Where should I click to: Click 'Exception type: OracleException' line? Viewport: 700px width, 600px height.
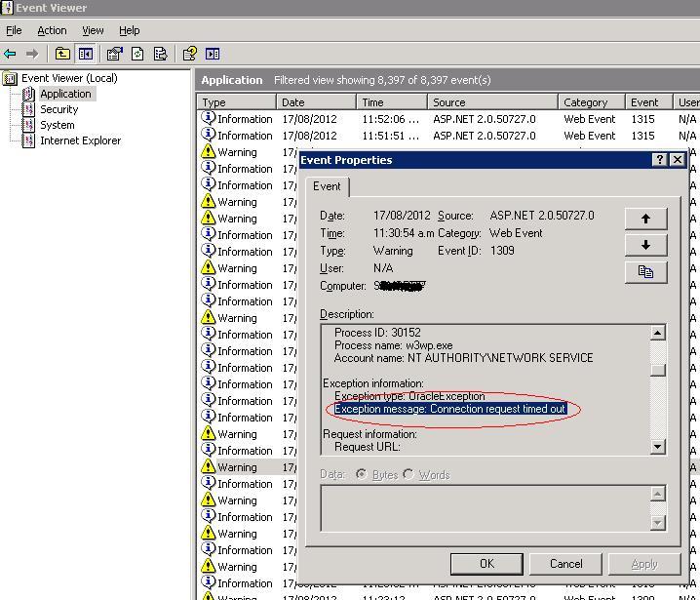[x=409, y=396]
